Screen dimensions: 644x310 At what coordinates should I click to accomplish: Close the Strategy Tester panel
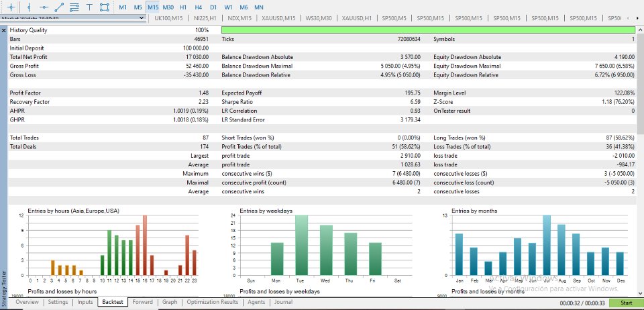pos(4,30)
